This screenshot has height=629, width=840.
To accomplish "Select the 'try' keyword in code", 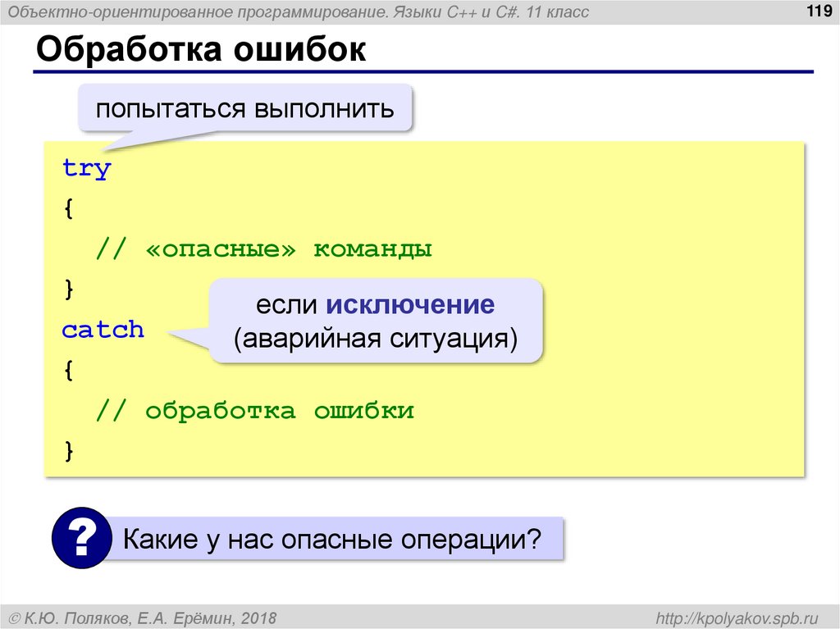I will [x=86, y=168].
